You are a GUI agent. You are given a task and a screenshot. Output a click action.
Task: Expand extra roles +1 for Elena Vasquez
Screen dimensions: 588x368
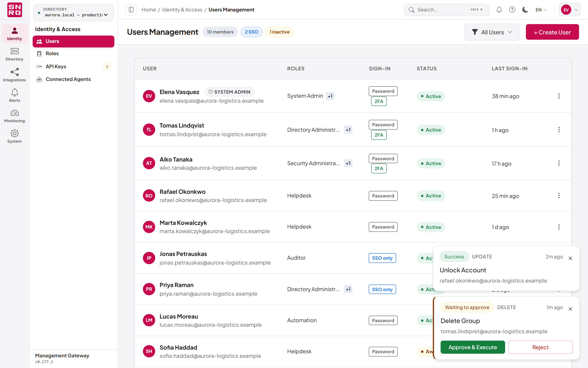click(330, 96)
